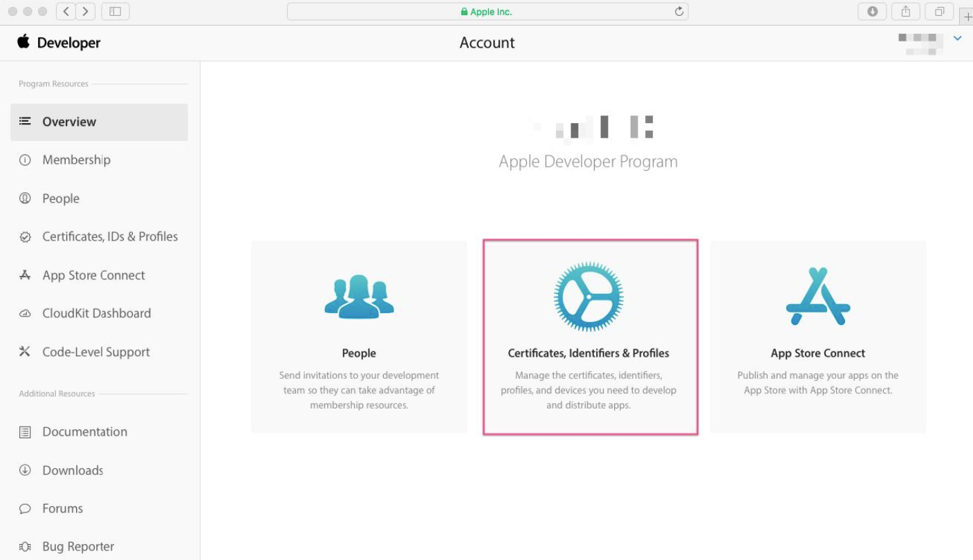Toggle the Safari sidebar button
Viewport: 973px width, 560px height.
[x=115, y=11]
